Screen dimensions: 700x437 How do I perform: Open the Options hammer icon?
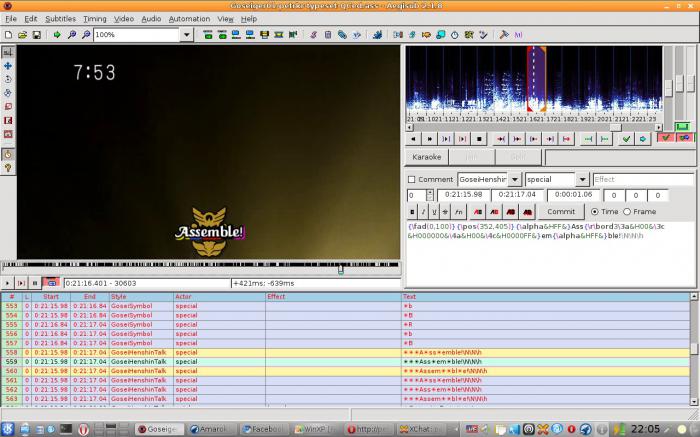pos(504,34)
